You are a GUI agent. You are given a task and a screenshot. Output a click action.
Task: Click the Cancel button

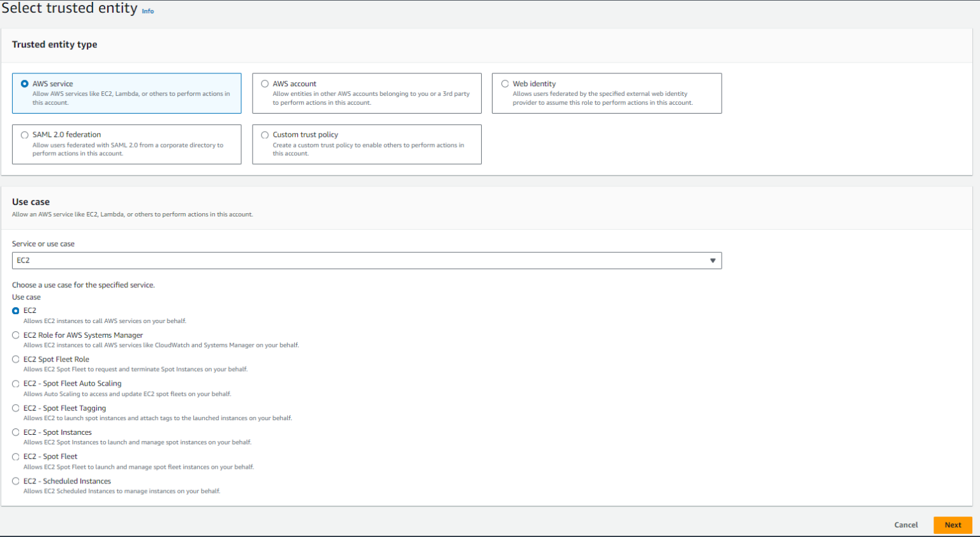905,524
